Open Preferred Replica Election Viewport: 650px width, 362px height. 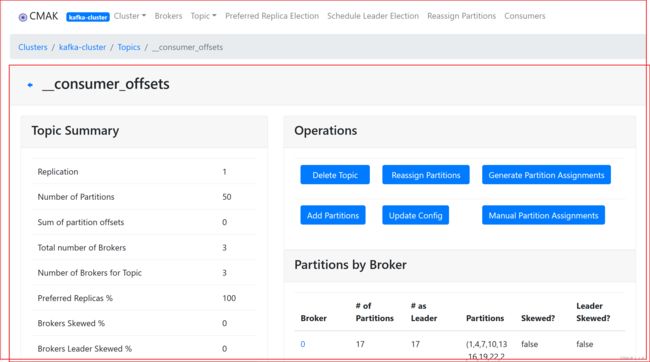(272, 16)
